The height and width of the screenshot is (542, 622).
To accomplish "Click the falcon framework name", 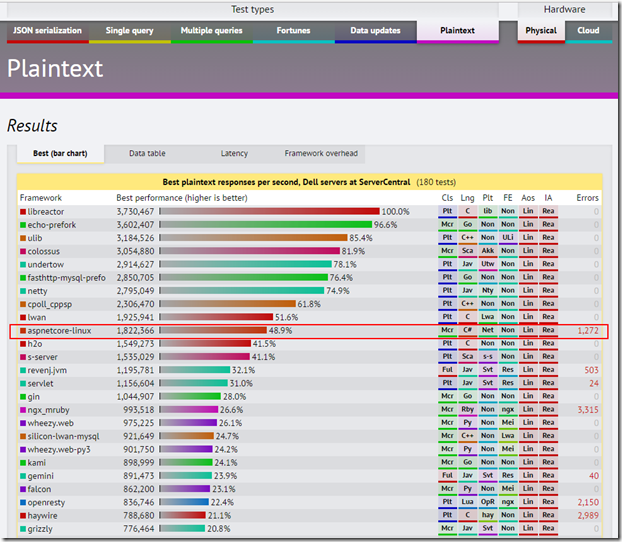I will (39, 489).
